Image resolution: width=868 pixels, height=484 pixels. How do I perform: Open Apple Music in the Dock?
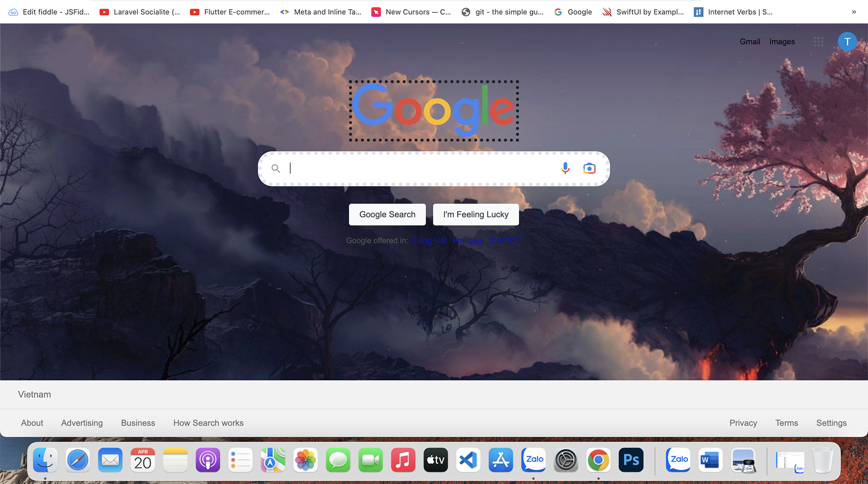click(403, 460)
